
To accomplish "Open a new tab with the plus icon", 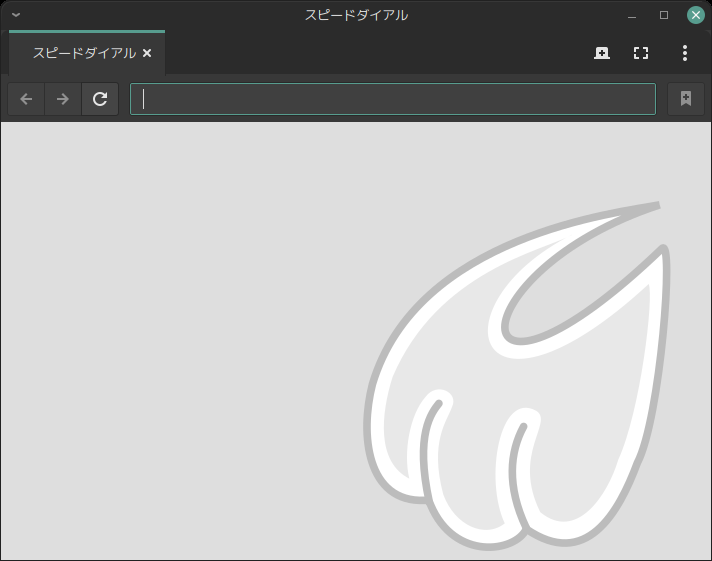I will point(602,53).
